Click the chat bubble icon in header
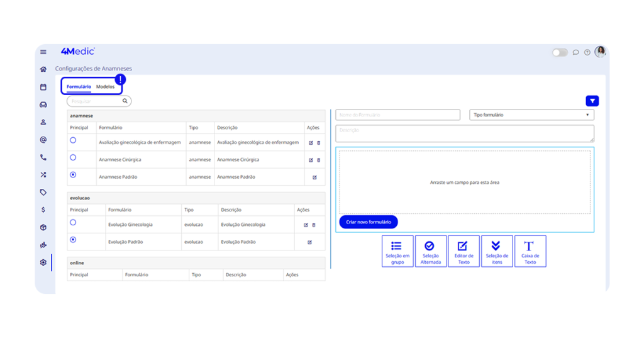 (x=575, y=52)
